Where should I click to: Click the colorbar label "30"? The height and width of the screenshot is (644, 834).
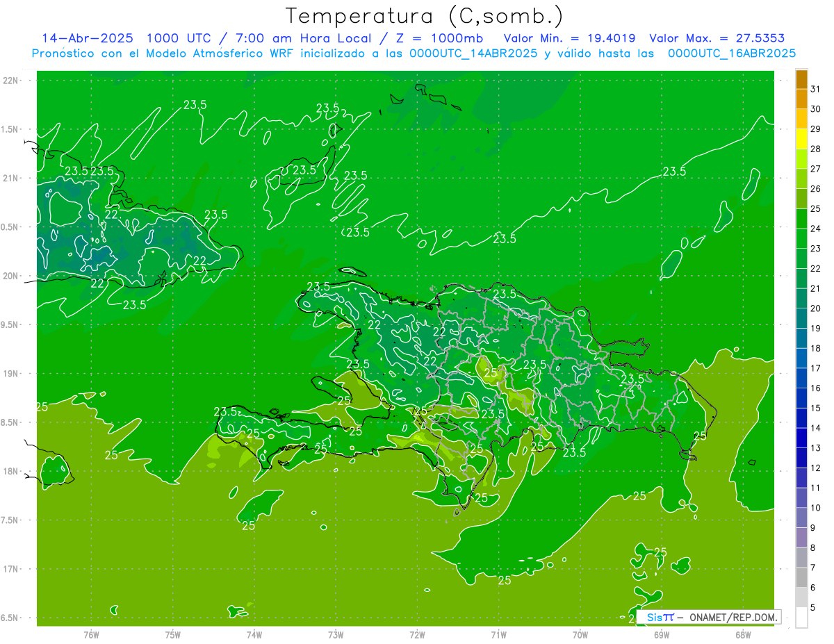pos(816,109)
